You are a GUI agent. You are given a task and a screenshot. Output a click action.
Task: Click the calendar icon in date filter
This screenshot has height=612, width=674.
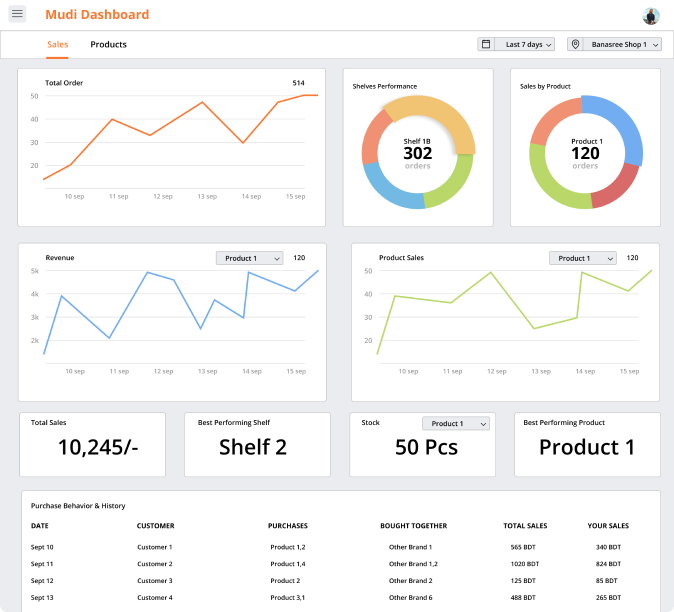point(486,44)
